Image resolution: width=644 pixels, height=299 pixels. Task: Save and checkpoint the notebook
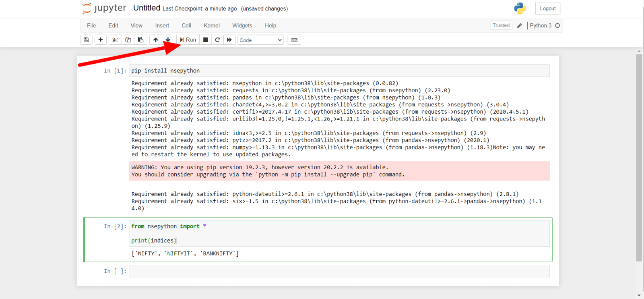tap(86, 40)
